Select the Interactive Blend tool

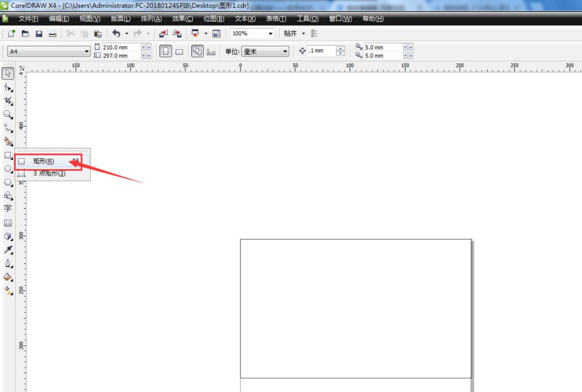(x=8, y=236)
